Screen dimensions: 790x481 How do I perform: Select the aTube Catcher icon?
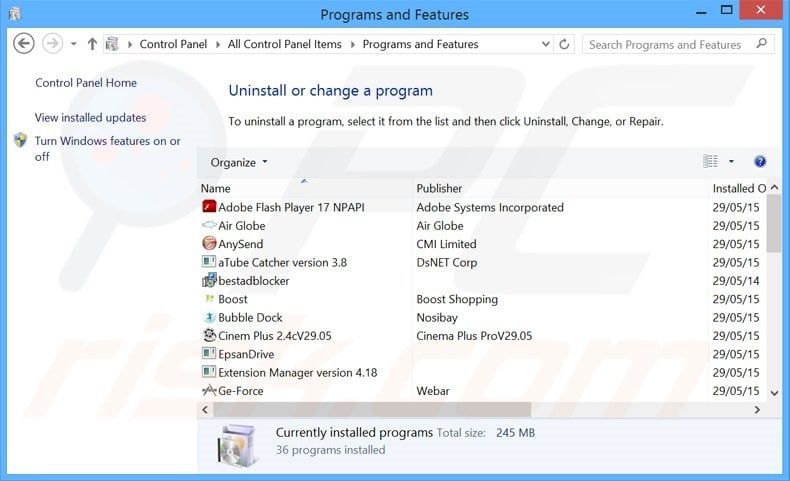209,261
